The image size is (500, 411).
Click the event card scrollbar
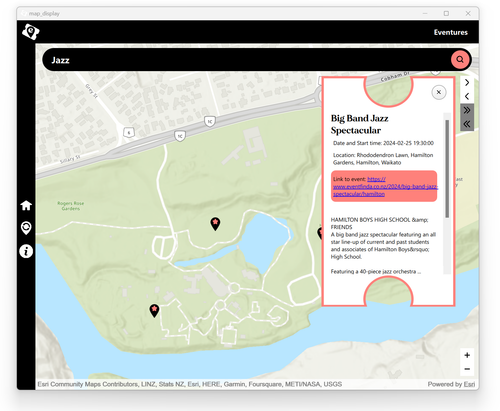(447, 169)
